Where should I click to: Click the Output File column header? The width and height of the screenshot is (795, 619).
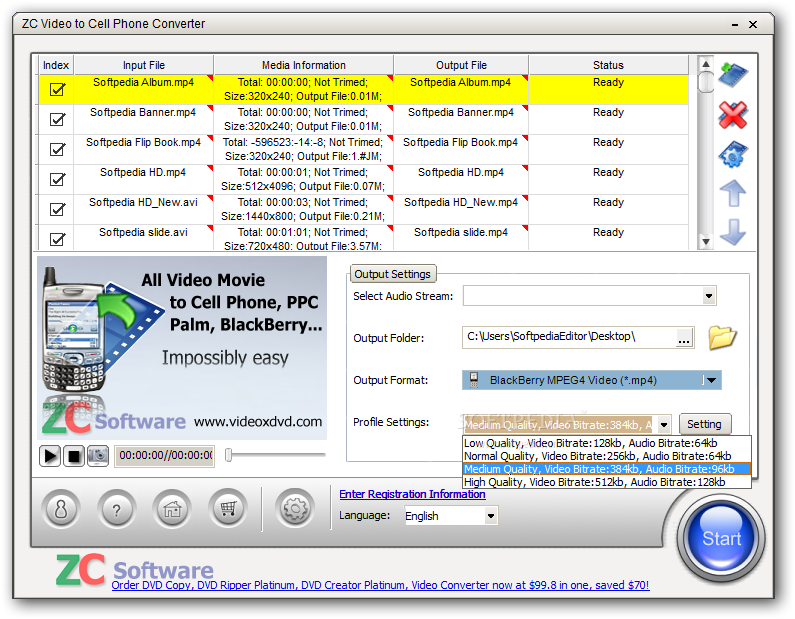(x=461, y=65)
